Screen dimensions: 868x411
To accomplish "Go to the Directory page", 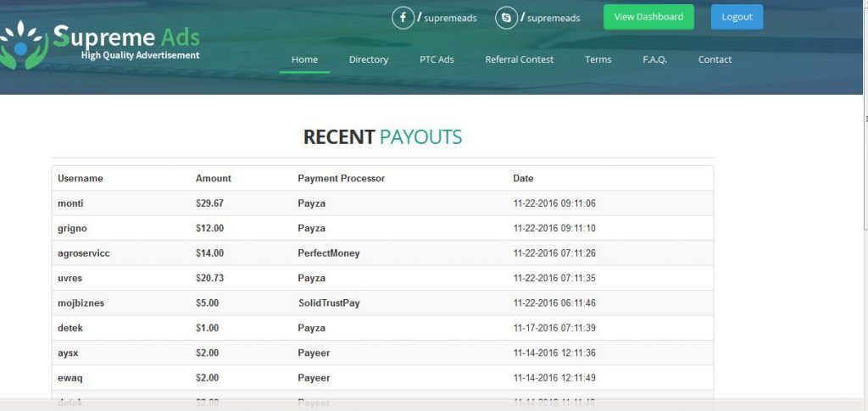I will (368, 60).
